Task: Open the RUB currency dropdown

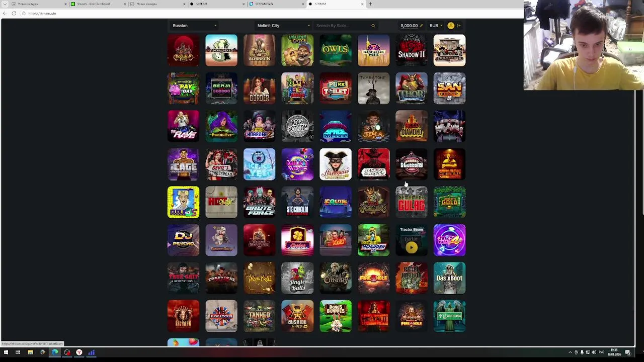Action: point(436,26)
